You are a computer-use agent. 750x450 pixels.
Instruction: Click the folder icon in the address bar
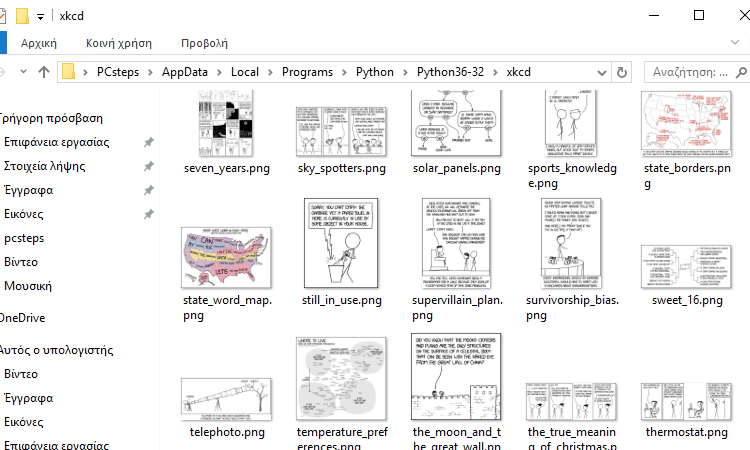tap(69, 72)
